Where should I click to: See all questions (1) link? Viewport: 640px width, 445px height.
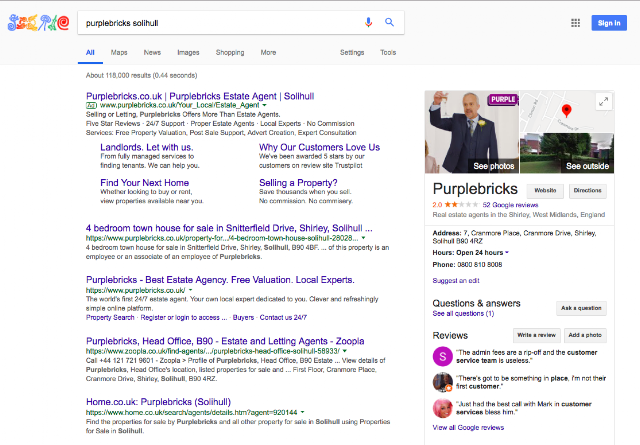coord(463,314)
